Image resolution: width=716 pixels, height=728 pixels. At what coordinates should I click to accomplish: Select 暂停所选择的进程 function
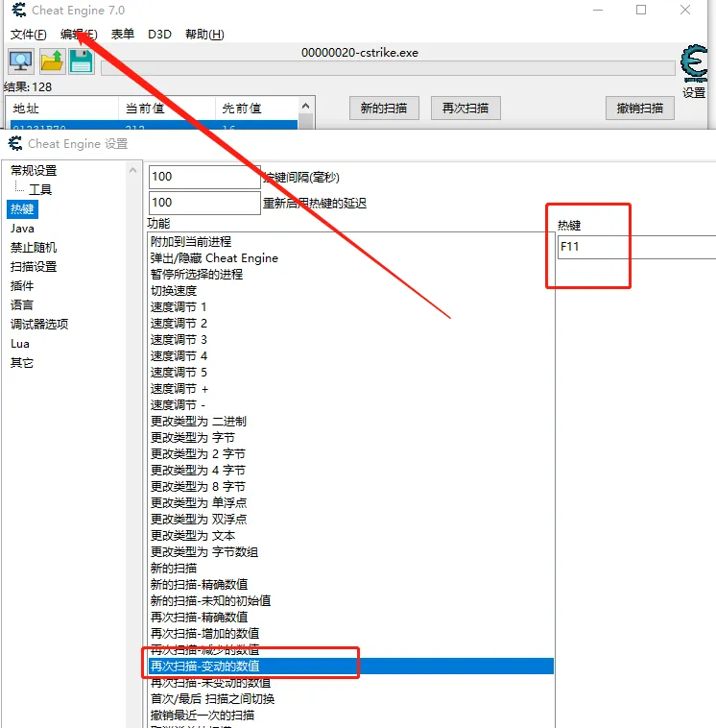pos(351,275)
